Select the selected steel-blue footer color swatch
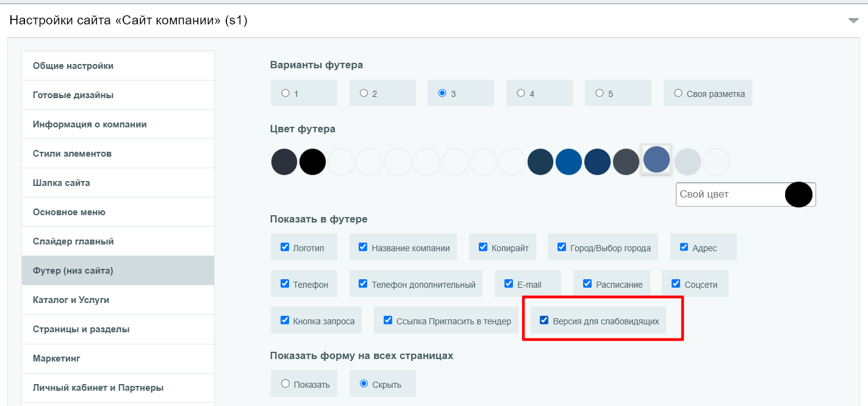The height and width of the screenshot is (406, 868). click(x=656, y=160)
